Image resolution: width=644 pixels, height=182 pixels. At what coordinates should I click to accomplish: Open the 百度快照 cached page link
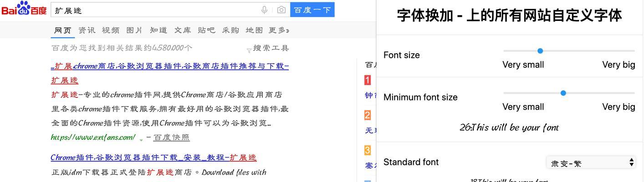[171, 137]
